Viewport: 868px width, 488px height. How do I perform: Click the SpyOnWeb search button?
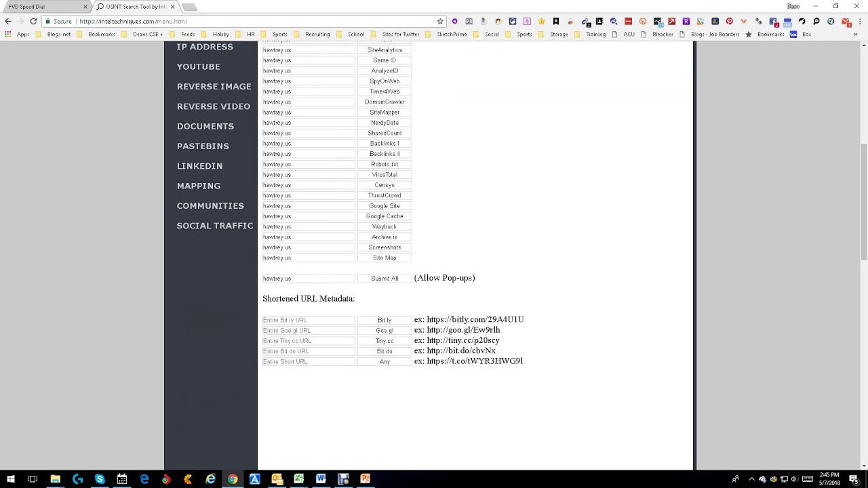384,81
